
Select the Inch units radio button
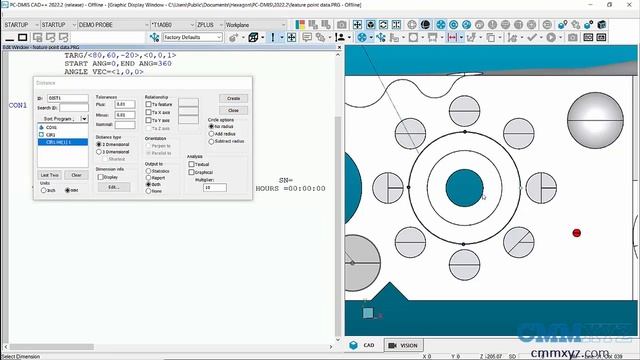pyautogui.click(x=43, y=190)
